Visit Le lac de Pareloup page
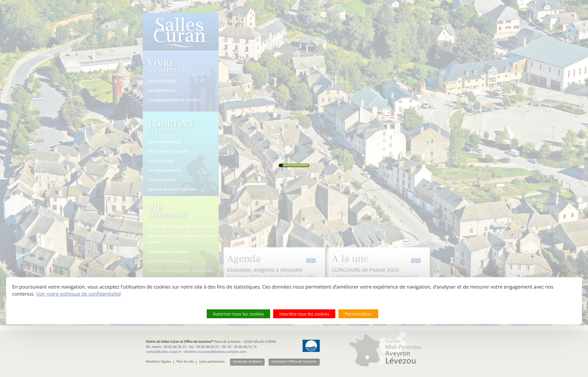This screenshot has height=377, width=588. 164,142
